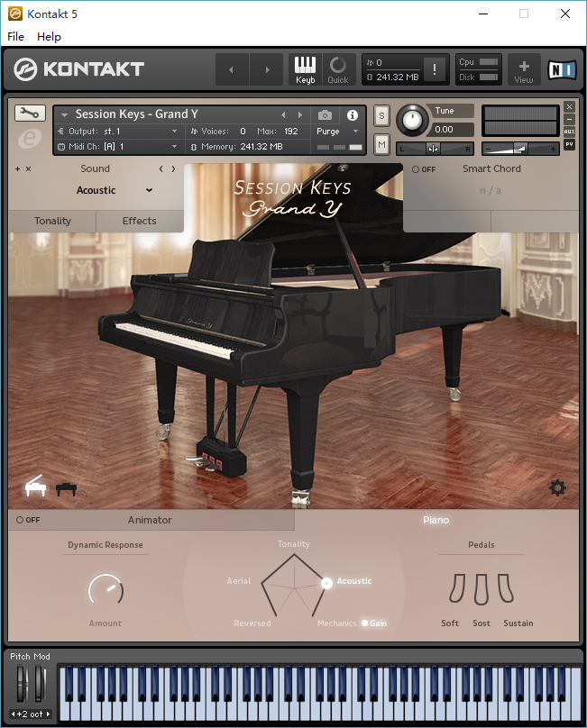This screenshot has width=587, height=728.
Task: Switch to previous sound preset chevron
Action: pos(161,169)
